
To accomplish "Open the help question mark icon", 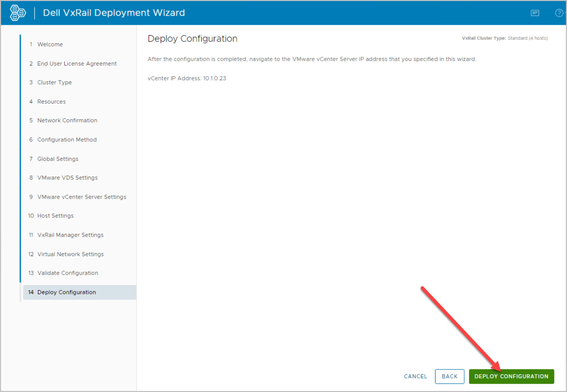I will coord(559,13).
